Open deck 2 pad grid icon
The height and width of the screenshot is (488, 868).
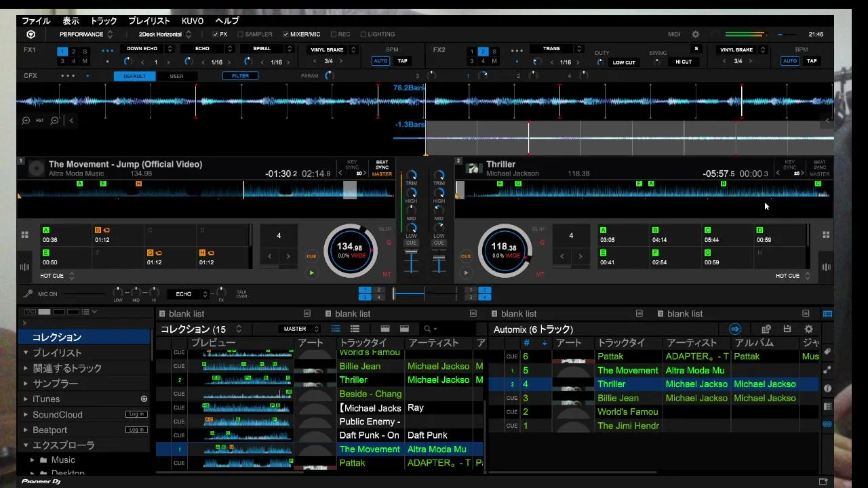826,235
